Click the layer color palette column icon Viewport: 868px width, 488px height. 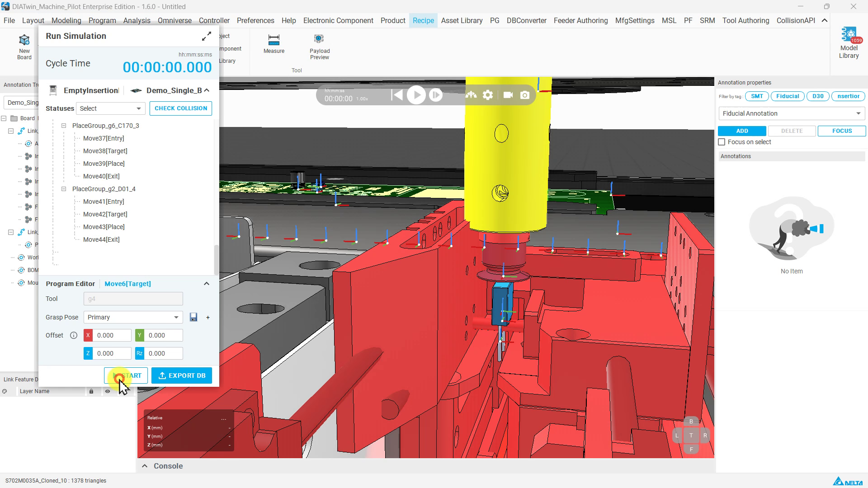coord(5,391)
